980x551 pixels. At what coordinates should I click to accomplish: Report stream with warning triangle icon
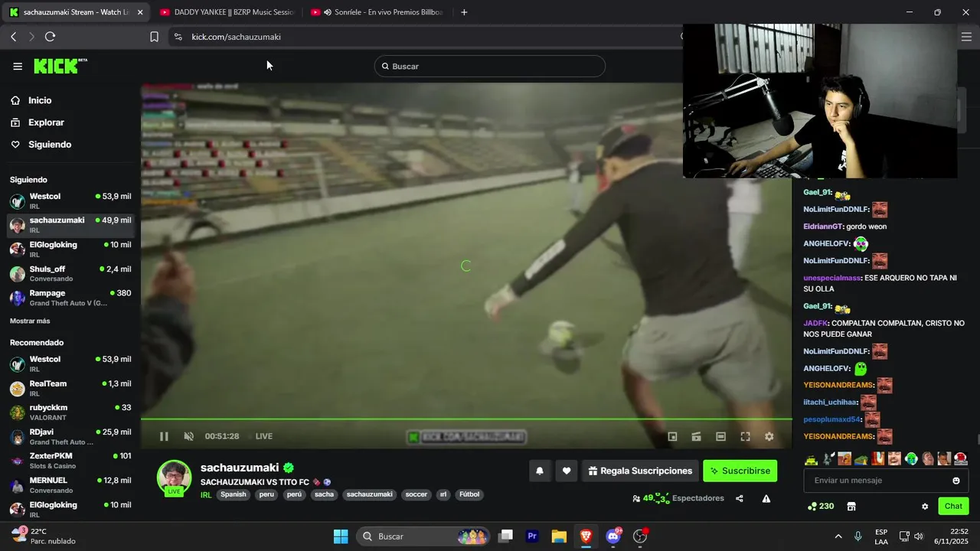766,498
